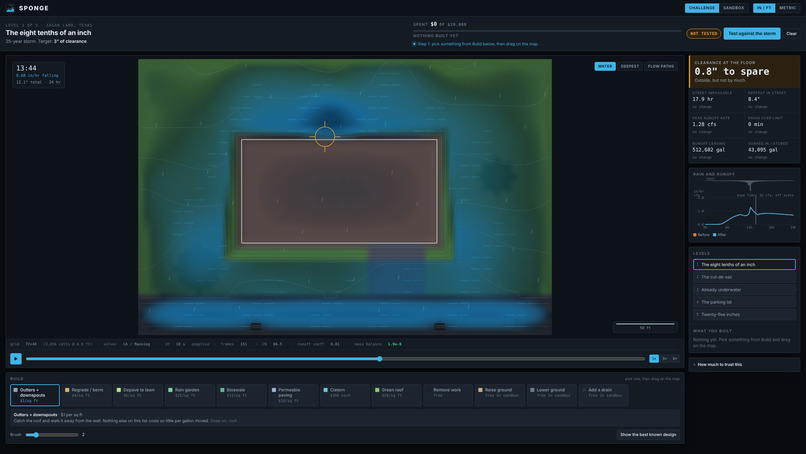
Task: Click the spent budget progress bar
Action: click(547, 31)
